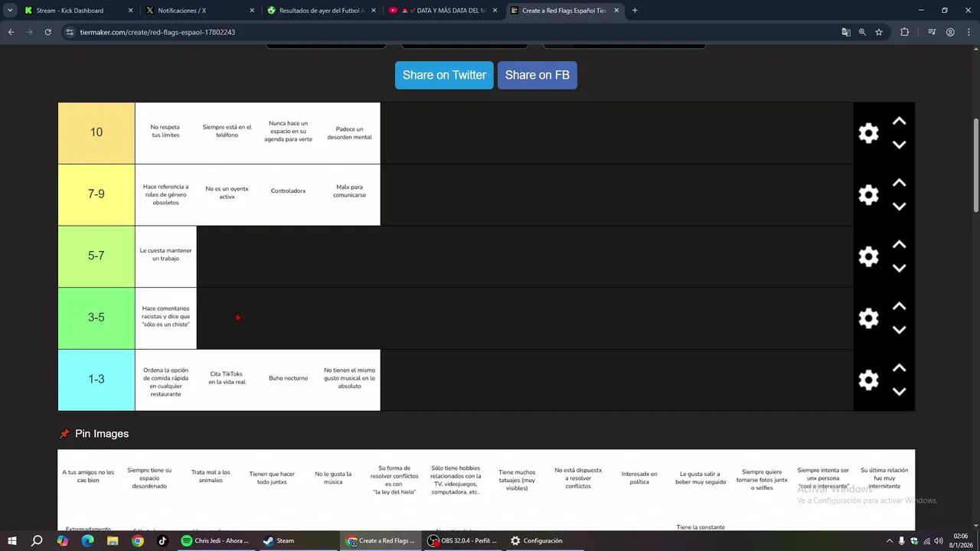Image resolution: width=980 pixels, height=551 pixels.
Task: Reload the tiermaker page
Action: [x=47, y=32]
